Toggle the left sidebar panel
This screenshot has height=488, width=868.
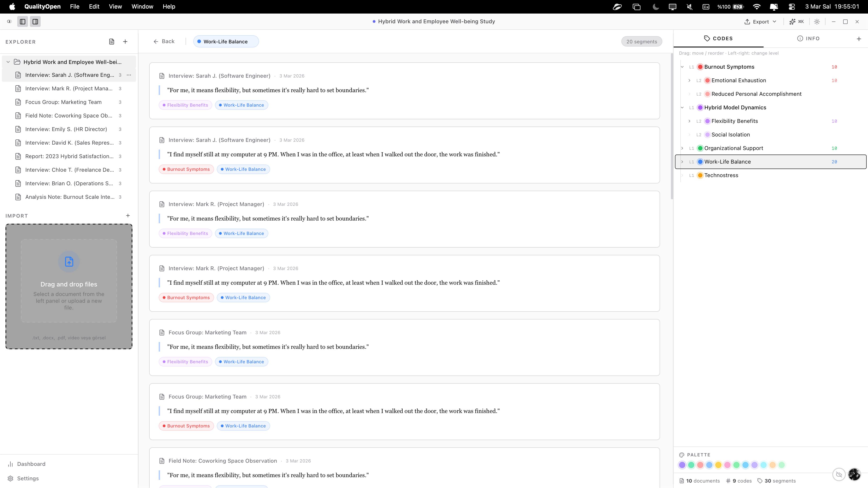[x=23, y=21]
